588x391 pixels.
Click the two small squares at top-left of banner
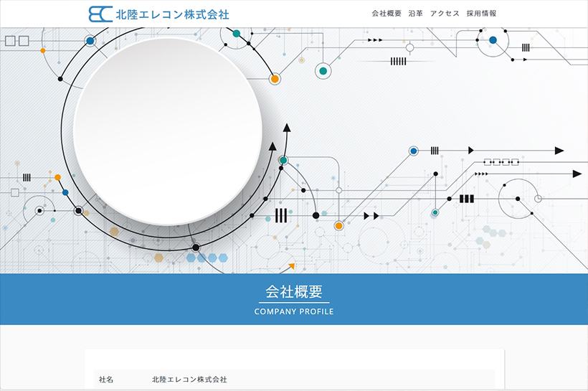17,41
